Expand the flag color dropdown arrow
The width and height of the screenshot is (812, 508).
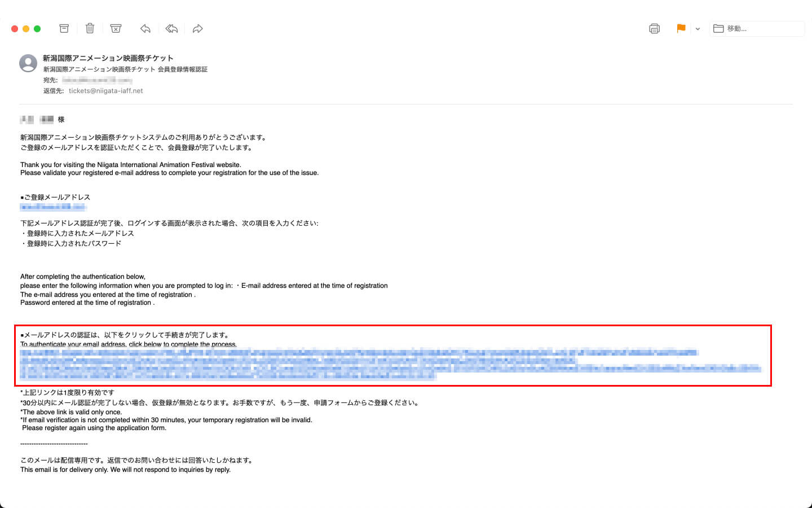point(698,29)
